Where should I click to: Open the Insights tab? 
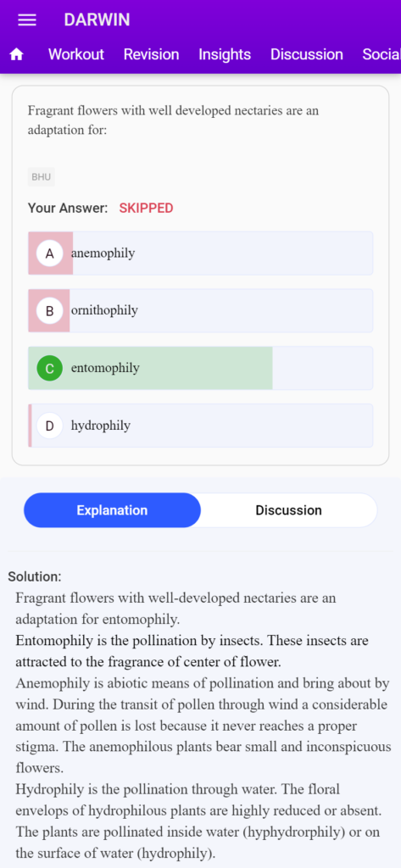pyautogui.click(x=225, y=54)
